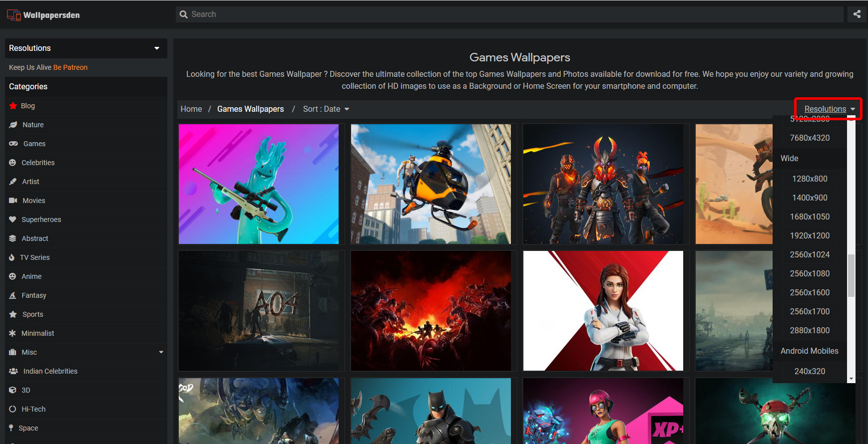
Task: Open Games Wallpapers breadcrumb link
Action: pos(250,109)
